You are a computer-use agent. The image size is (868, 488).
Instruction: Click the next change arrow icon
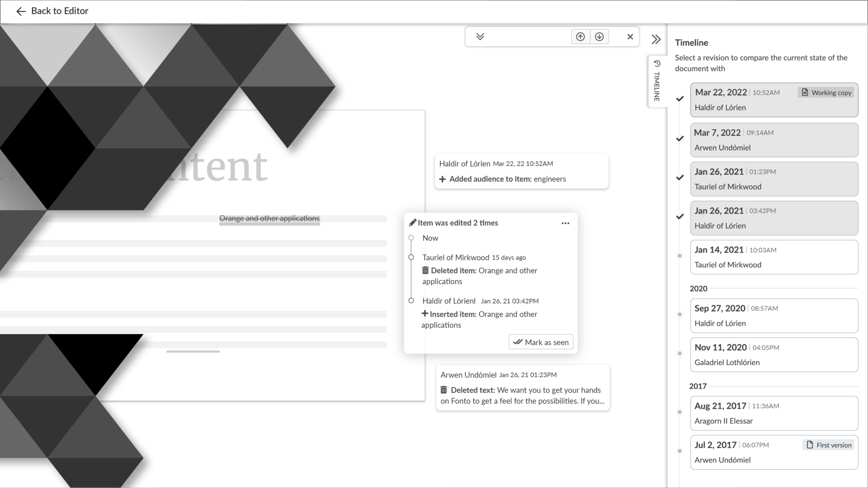point(599,36)
